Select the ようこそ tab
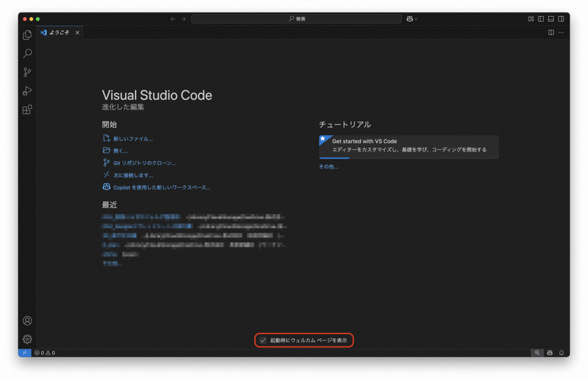Image resolution: width=588 pixels, height=381 pixels. (59, 33)
